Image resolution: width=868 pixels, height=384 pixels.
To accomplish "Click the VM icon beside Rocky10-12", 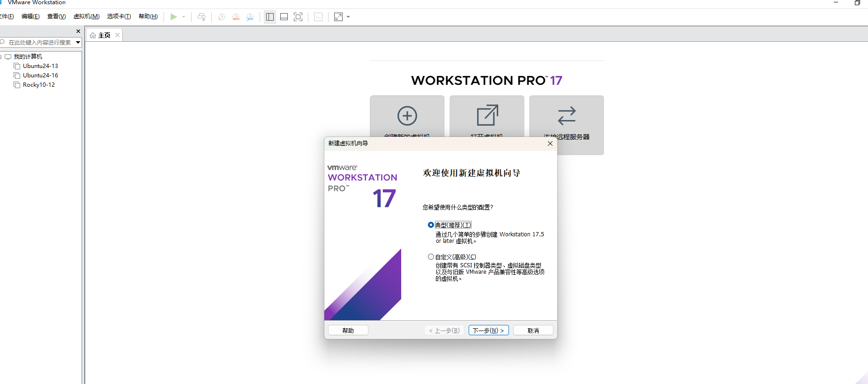I will coord(17,85).
